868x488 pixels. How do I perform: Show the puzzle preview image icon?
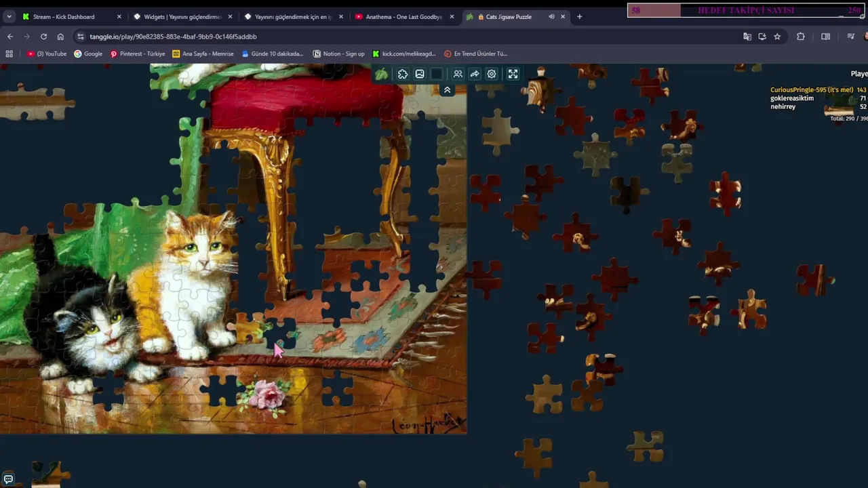click(x=420, y=74)
